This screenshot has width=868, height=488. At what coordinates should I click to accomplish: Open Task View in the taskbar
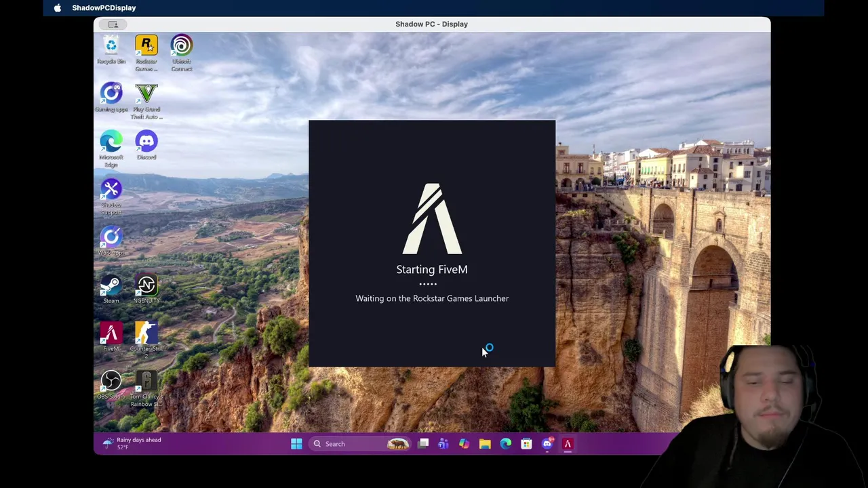pyautogui.click(x=423, y=444)
